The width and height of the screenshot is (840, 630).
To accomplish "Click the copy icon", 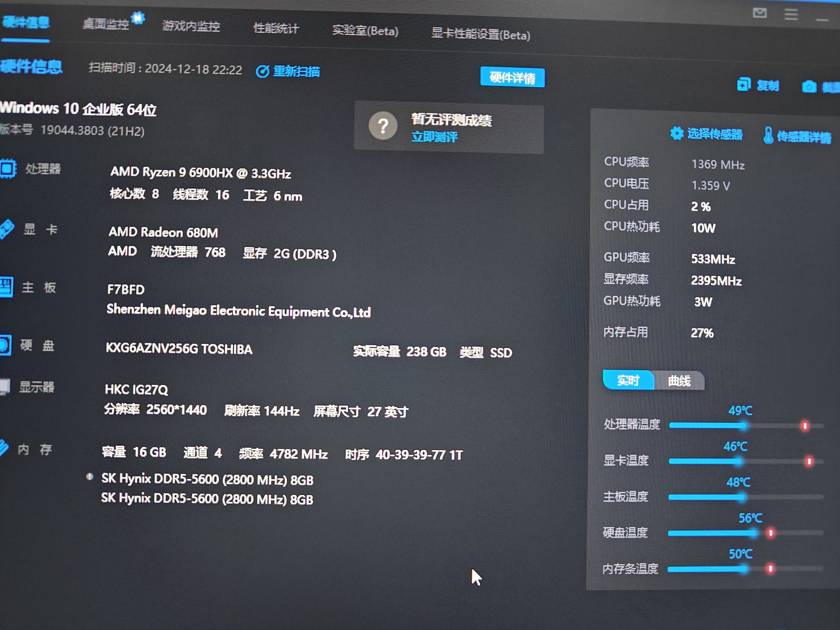I will (x=744, y=84).
